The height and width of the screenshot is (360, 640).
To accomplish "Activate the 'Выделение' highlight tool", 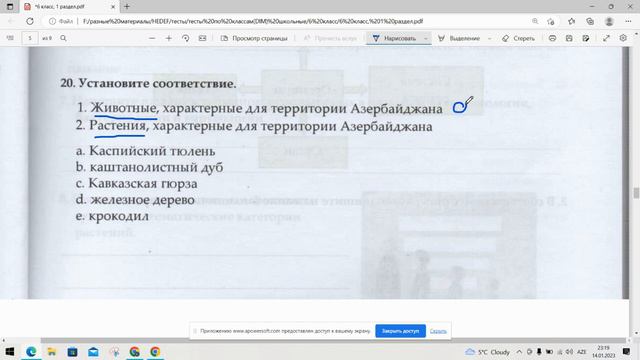I will [x=459, y=38].
